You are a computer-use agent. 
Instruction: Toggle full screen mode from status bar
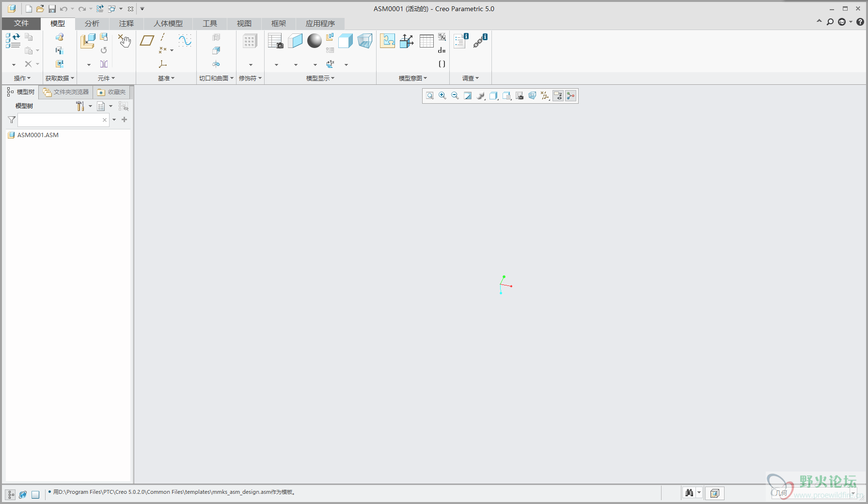point(35,495)
